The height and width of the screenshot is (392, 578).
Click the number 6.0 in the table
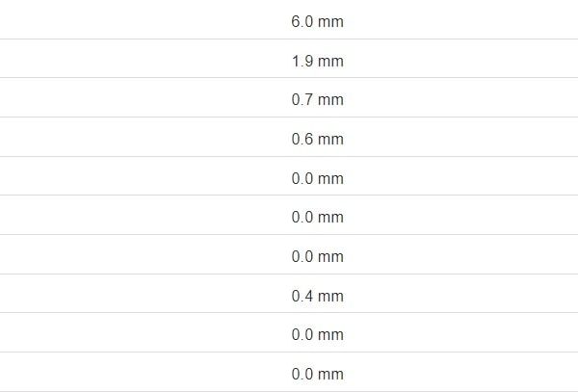(x=302, y=22)
